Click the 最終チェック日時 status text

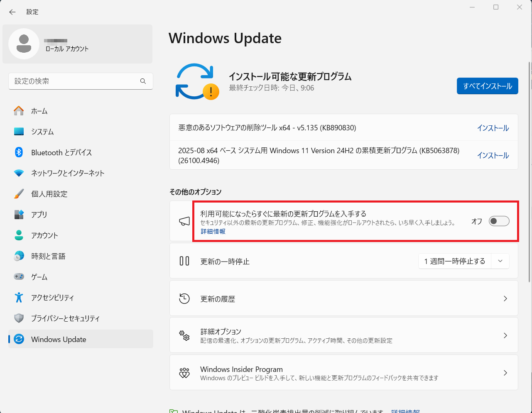click(x=272, y=88)
